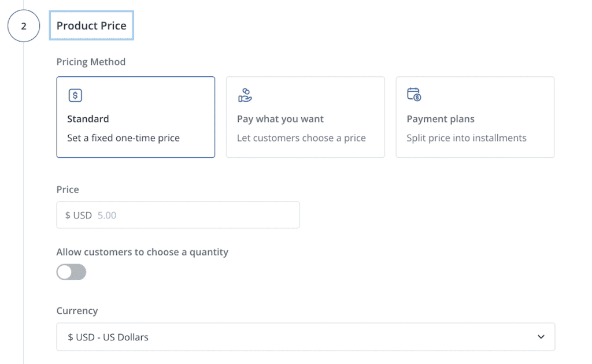592x364 pixels.
Task: Click the dollar symbol prefix in Price field
Action: pyautogui.click(x=68, y=214)
